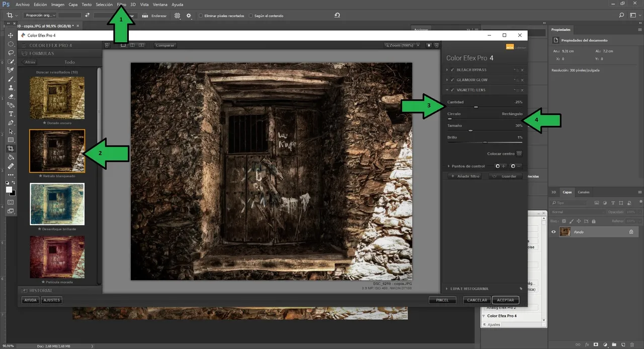
Task: Click add negative control point button
Action: tap(516, 166)
